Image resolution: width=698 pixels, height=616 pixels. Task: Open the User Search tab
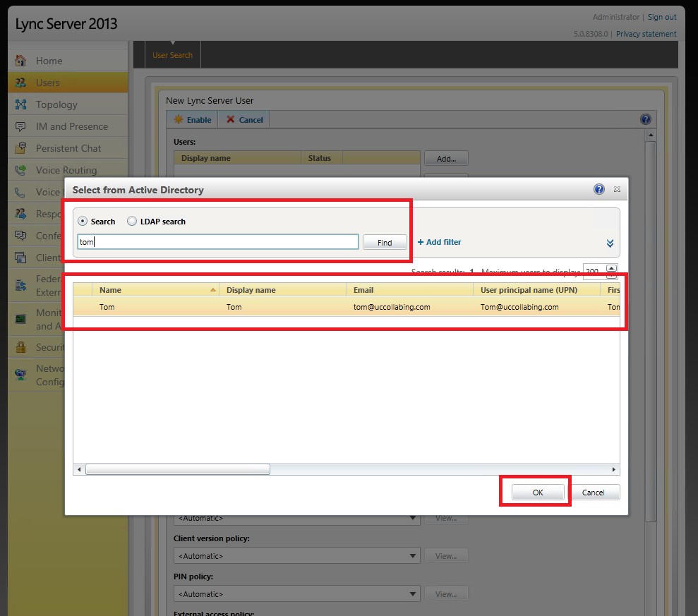coord(173,55)
